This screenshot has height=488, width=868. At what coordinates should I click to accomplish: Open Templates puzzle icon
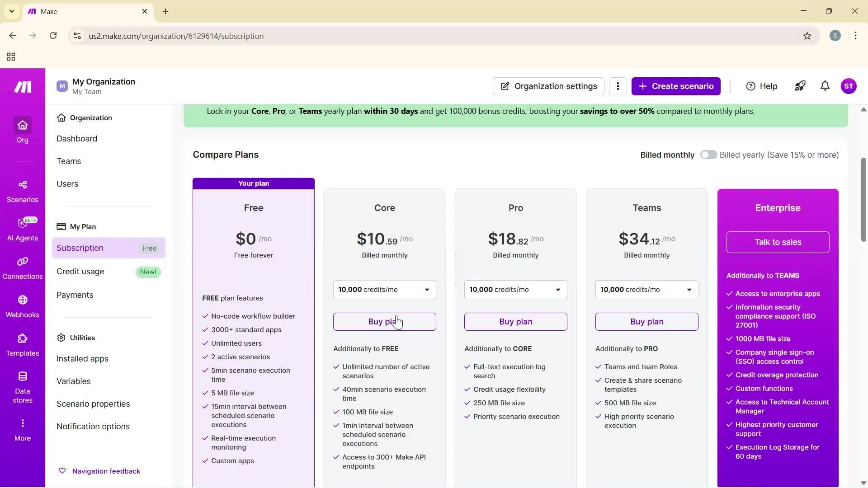[23, 345]
